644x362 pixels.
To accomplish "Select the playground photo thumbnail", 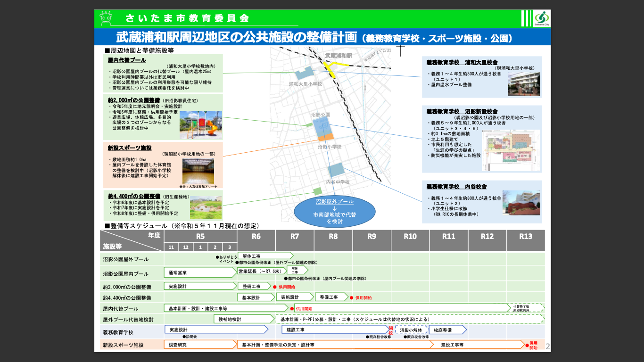I will [x=200, y=125].
